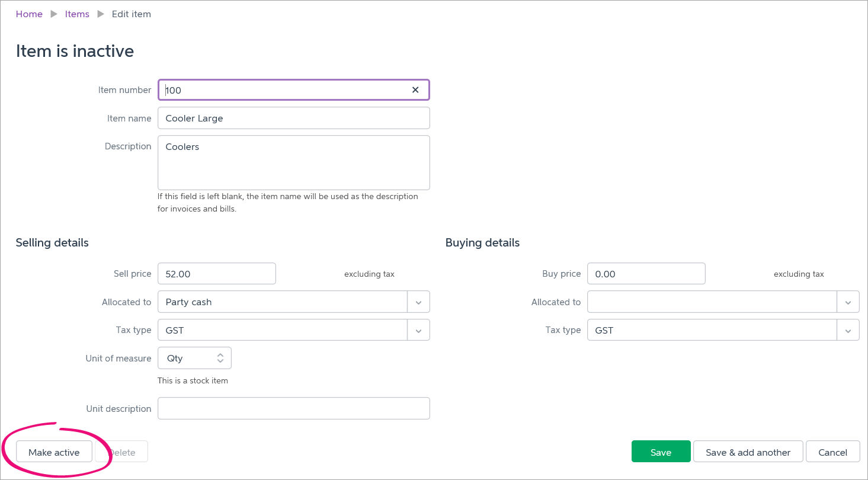Cancel editing the item

click(x=832, y=452)
